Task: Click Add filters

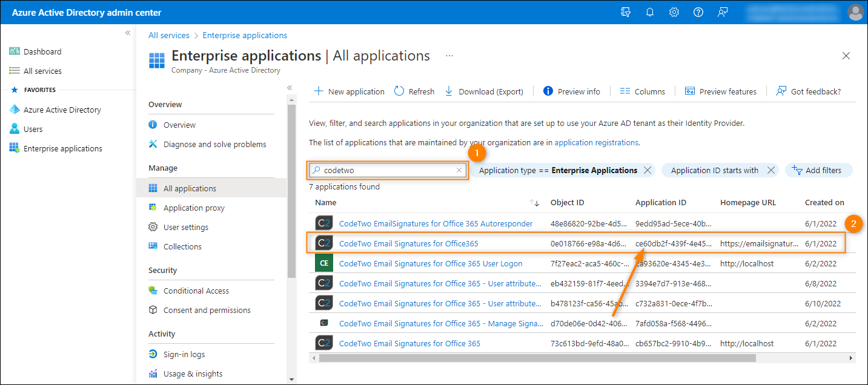Action: click(818, 170)
